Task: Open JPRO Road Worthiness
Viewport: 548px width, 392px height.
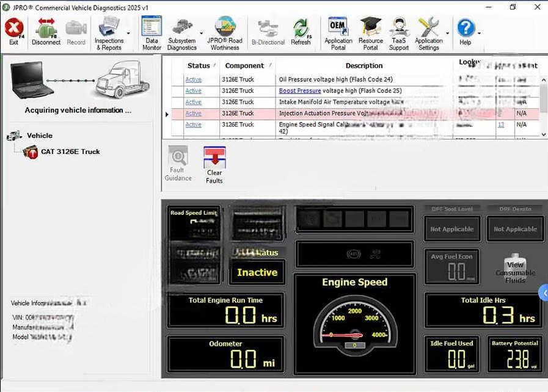Action: click(x=225, y=33)
